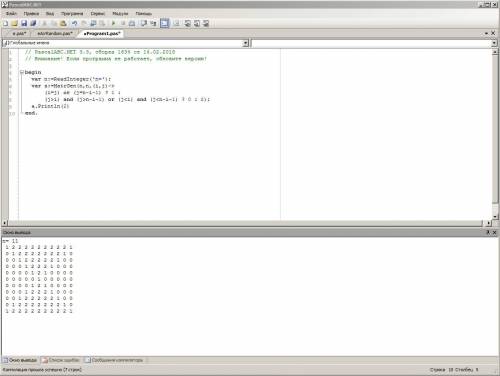Open the right-hand member dropdown above the editor
The image size is (500, 376).
click(x=494, y=43)
